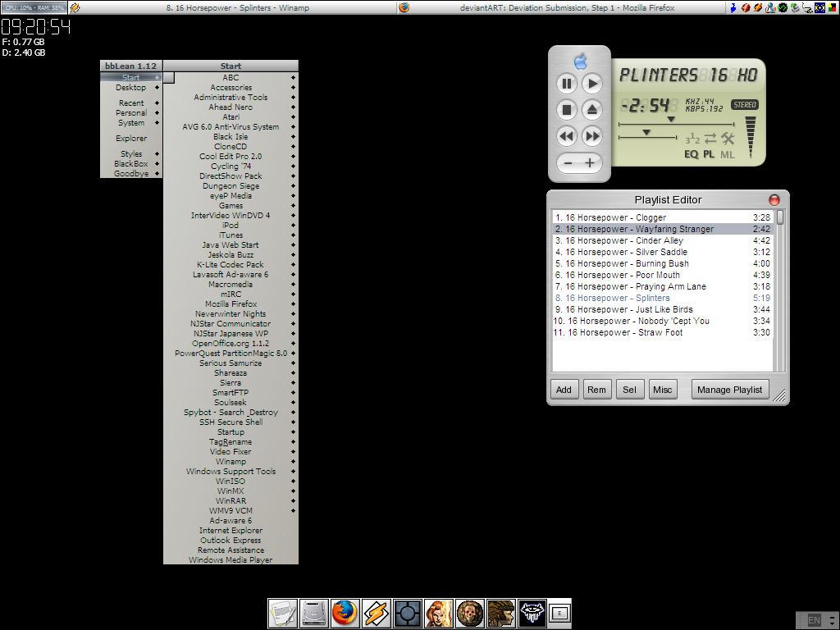
Task: Toggle shuffle mode icon in Winamp
Action: coord(692,139)
